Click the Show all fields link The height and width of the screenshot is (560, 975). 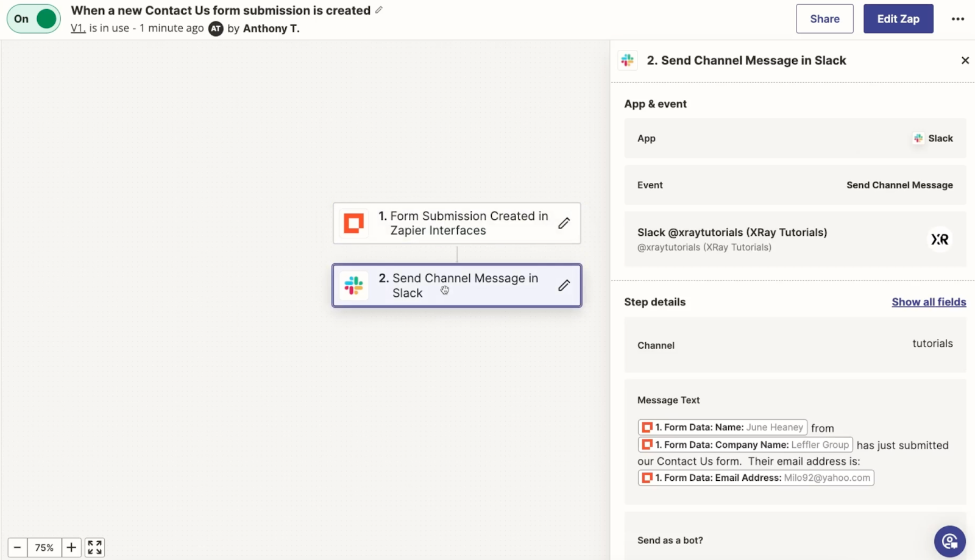[x=929, y=302]
